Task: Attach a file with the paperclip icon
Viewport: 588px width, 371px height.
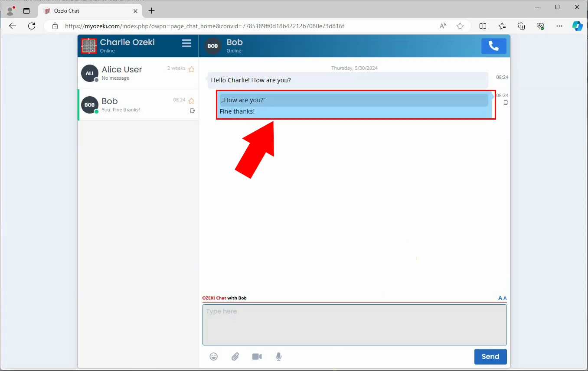Action: (235, 357)
